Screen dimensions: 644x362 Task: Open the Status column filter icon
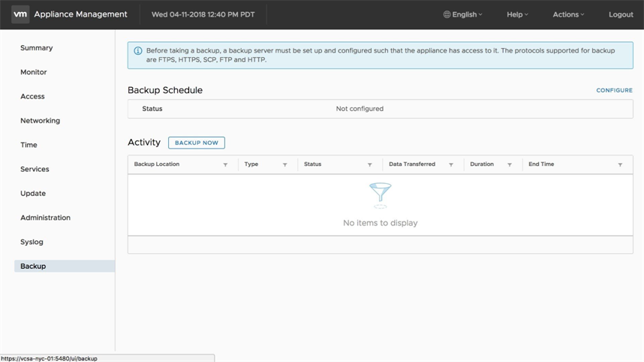pyautogui.click(x=369, y=164)
